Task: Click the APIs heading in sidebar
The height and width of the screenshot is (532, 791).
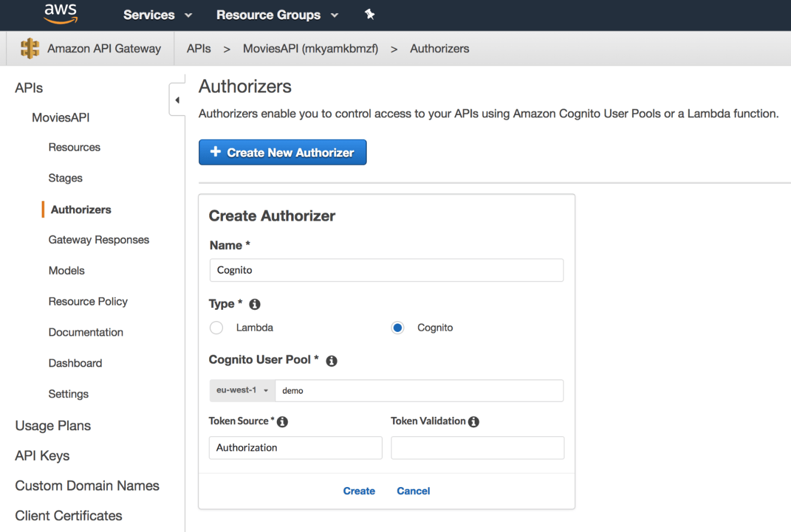Action: [29, 88]
